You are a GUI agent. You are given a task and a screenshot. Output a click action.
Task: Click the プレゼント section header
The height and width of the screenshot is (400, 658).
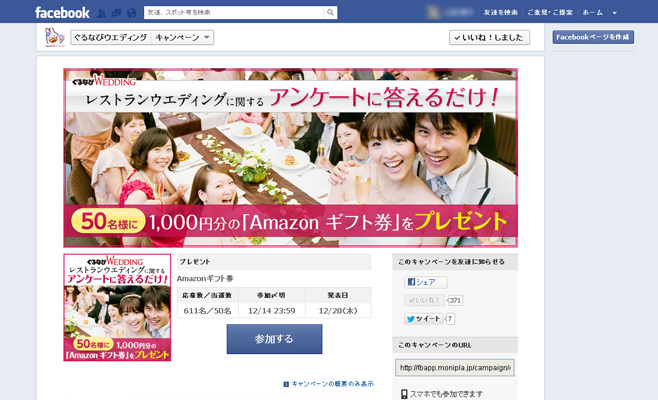click(x=274, y=262)
